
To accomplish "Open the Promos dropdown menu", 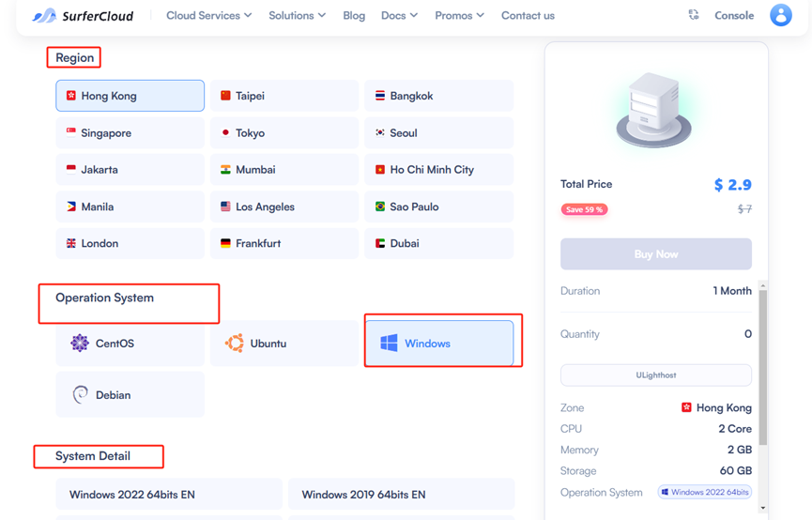I will click(459, 16).
